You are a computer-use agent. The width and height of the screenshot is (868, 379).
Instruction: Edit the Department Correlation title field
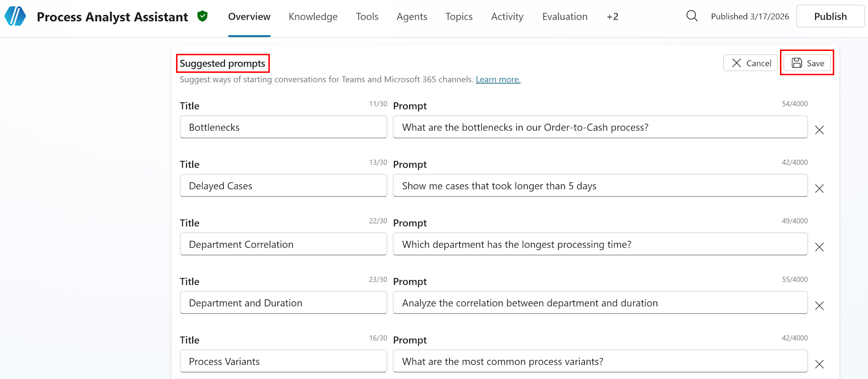tap(283, 244)
